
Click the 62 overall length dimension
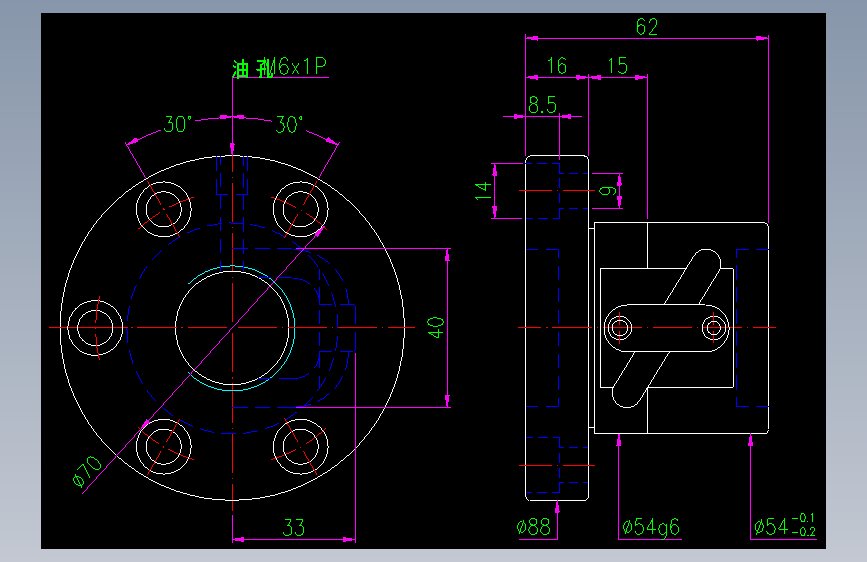pos(646,27)
